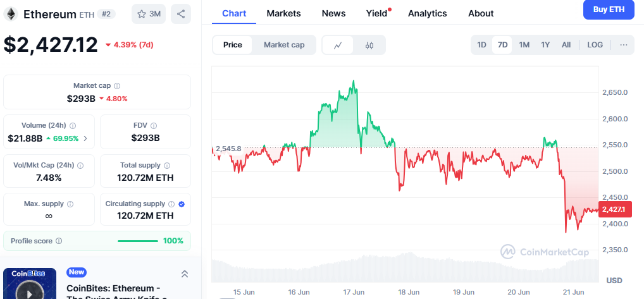
Task: Show Market cap info tooltip icon
Action: [x=117, y=86]
